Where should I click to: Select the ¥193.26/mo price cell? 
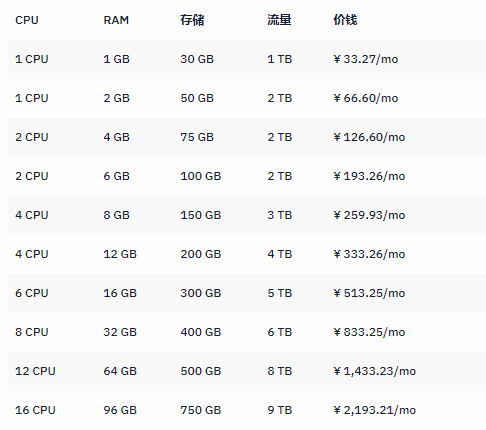369,176
